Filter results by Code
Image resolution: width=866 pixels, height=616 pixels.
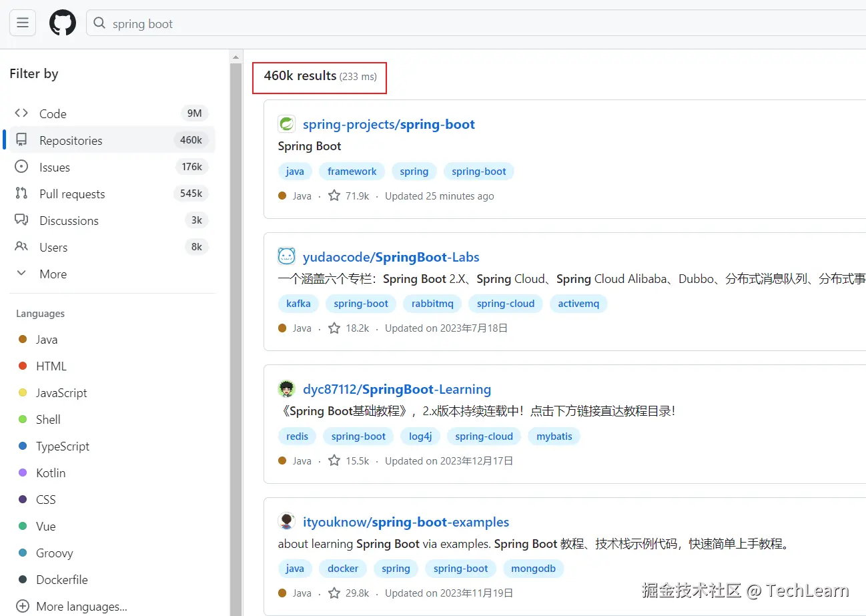click(x=112, y=113)
